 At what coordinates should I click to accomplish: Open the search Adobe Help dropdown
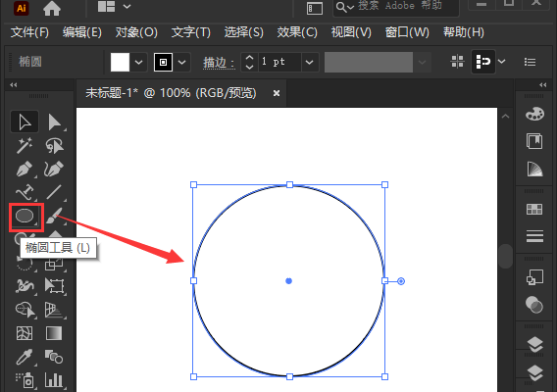pos(345,7)
